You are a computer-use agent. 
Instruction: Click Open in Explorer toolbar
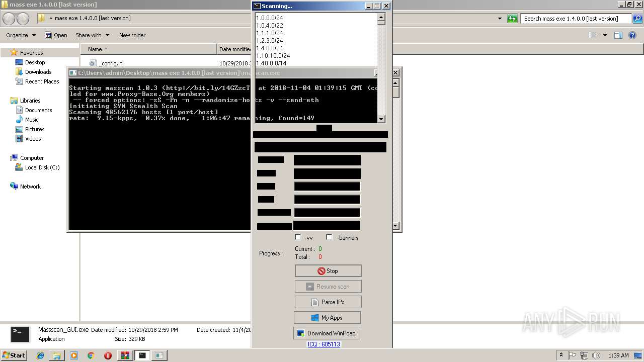click(x=56, y=35)
